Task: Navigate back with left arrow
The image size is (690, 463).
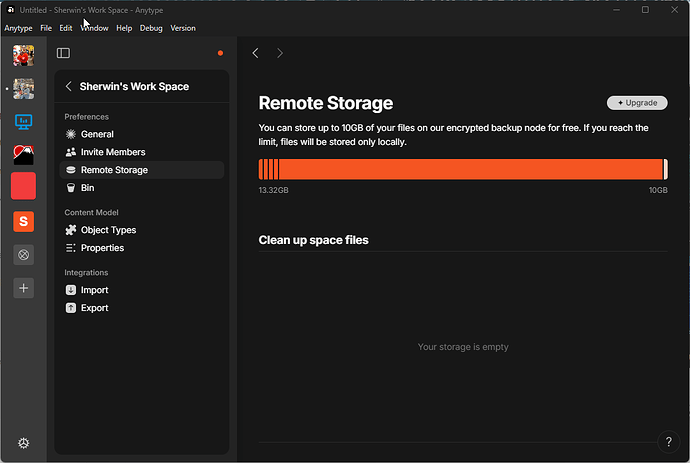Action: pos(255,53)
